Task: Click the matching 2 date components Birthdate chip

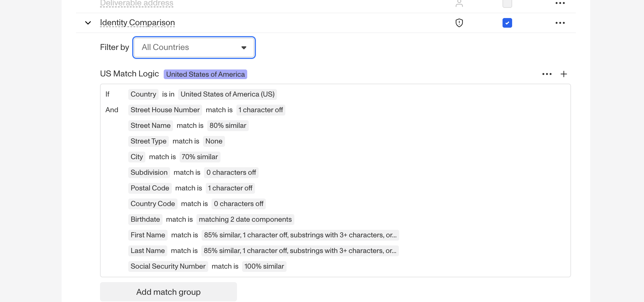Action: pos(245,219)
